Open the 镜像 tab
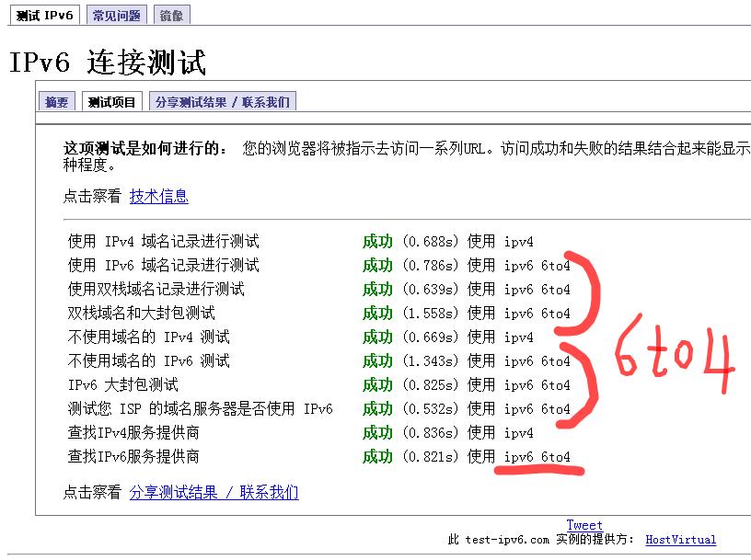The image size is (751, 560). point(171,14)
